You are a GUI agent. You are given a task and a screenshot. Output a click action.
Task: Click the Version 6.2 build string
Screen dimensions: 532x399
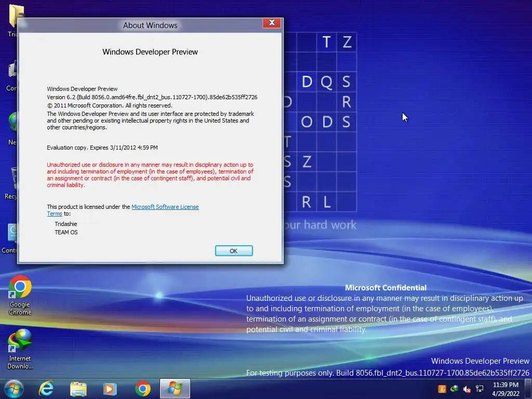pyautogui.click(x=152, y=97)
